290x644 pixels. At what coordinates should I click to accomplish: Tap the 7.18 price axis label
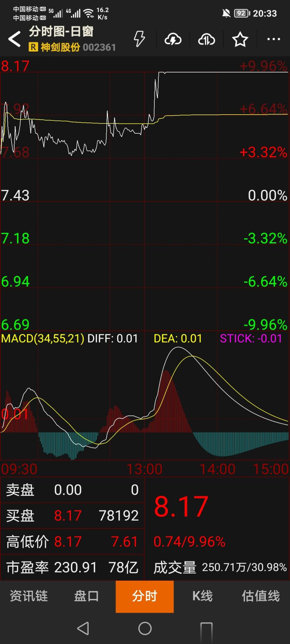pos(15,238)
